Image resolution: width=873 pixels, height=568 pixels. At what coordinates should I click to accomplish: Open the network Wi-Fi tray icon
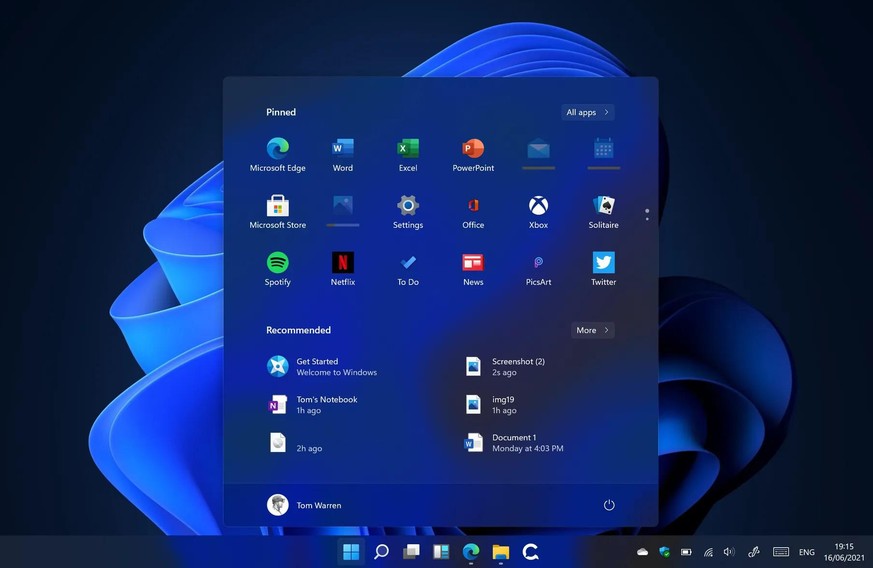click(x=708, y=552)
